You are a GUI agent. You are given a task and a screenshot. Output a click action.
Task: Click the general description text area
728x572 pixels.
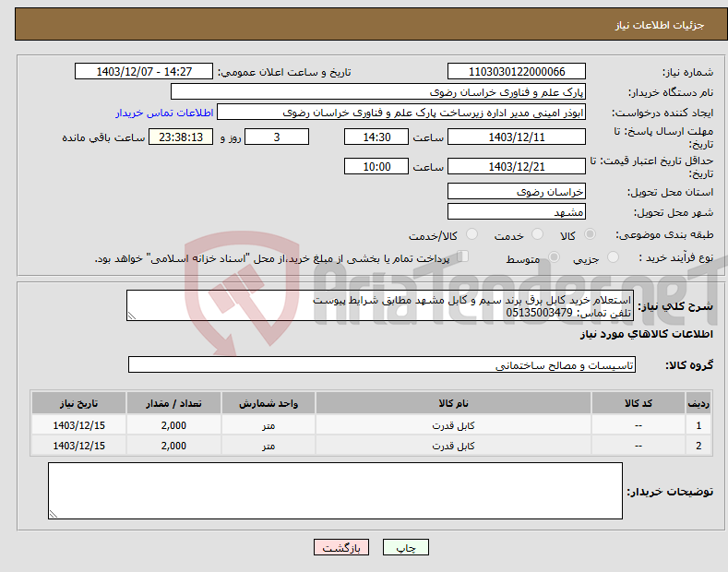coord(380,305)
